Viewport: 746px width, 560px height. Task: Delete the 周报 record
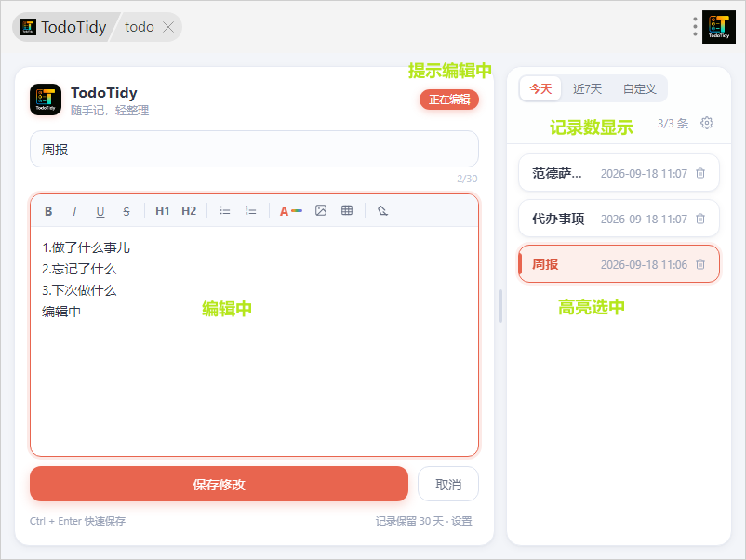(x=700, y=264)
